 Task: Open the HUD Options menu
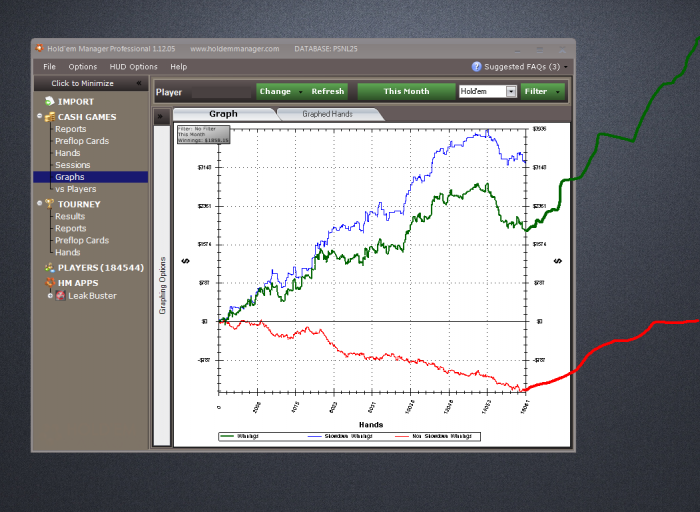click(133, 67)
